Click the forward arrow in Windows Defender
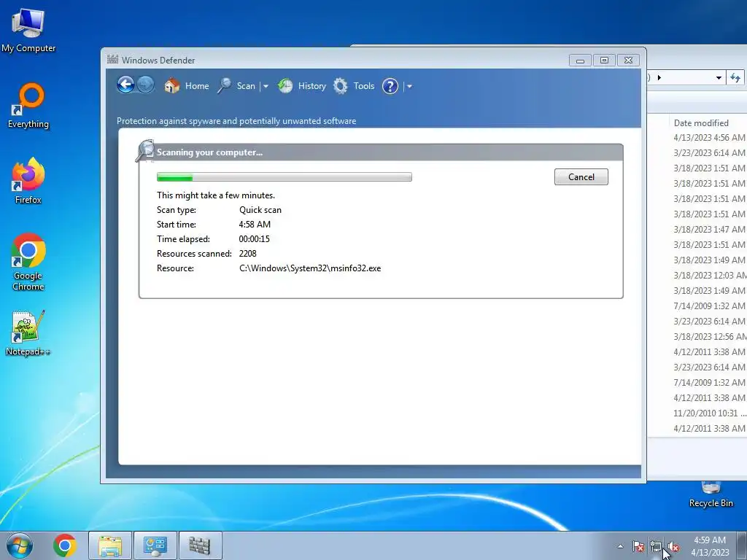 coord(146,85)
